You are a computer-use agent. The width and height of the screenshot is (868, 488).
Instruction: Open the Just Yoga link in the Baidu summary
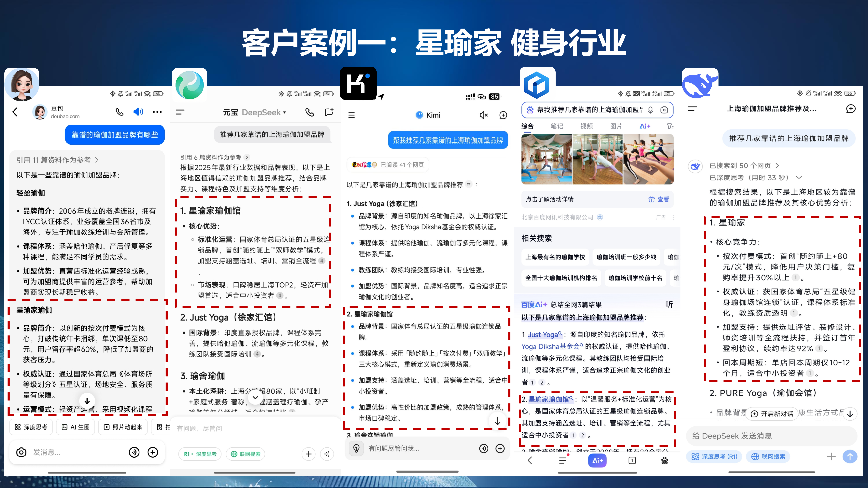(x=545, y=335)
